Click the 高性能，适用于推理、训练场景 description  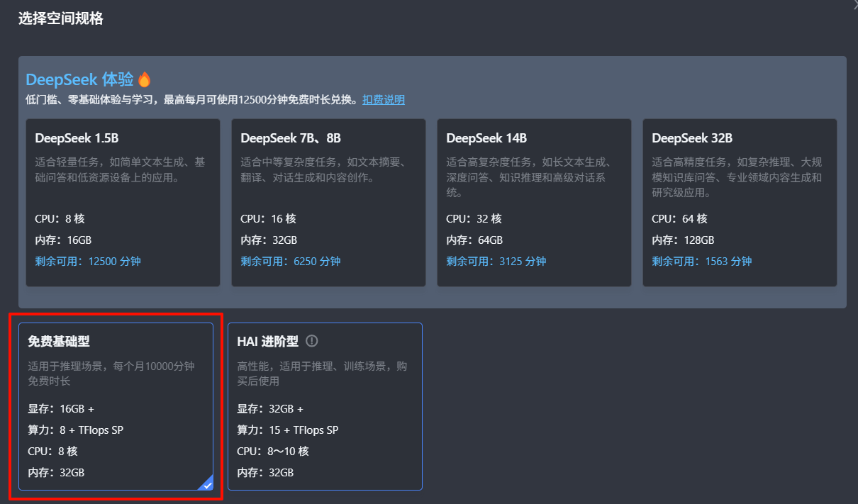point(323,374)
